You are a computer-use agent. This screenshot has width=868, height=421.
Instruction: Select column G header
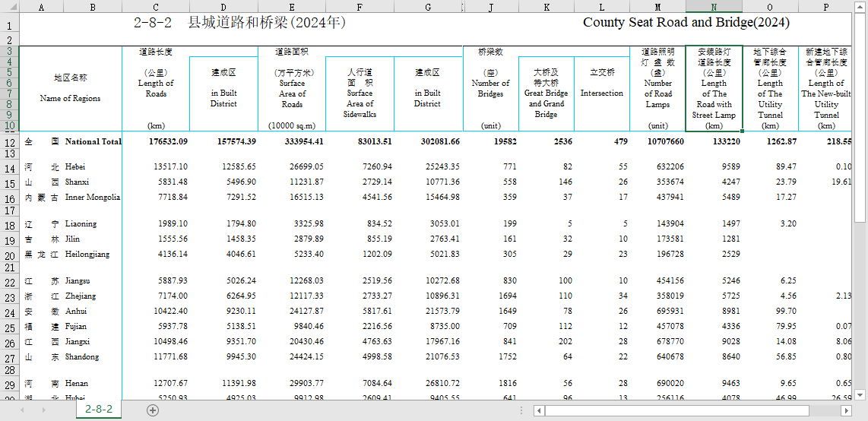428,7
